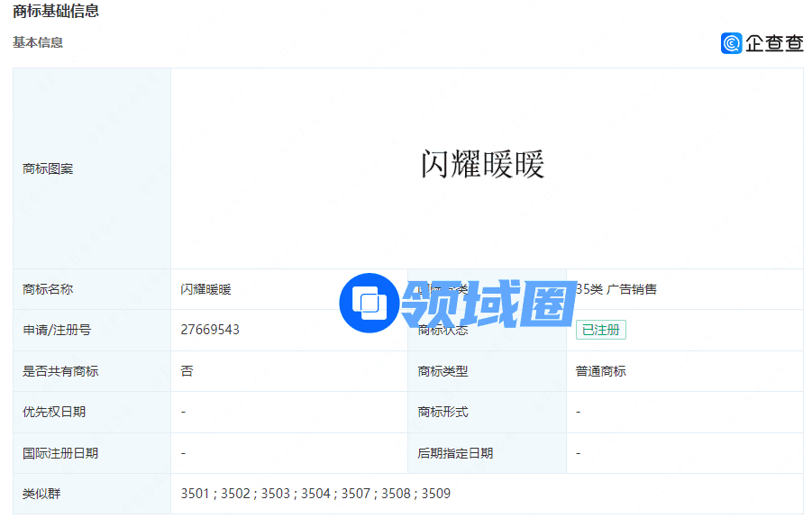Click the 优先权日期 label

(x=54, y=412)
